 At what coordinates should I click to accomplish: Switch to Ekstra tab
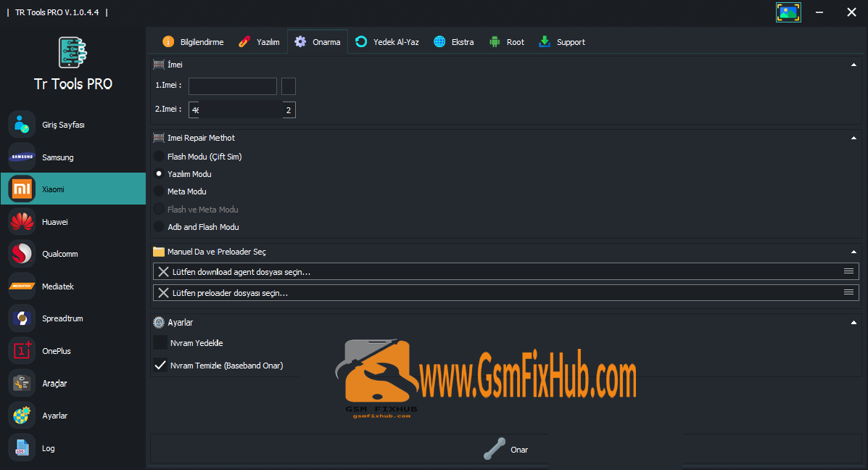[454, 42]
